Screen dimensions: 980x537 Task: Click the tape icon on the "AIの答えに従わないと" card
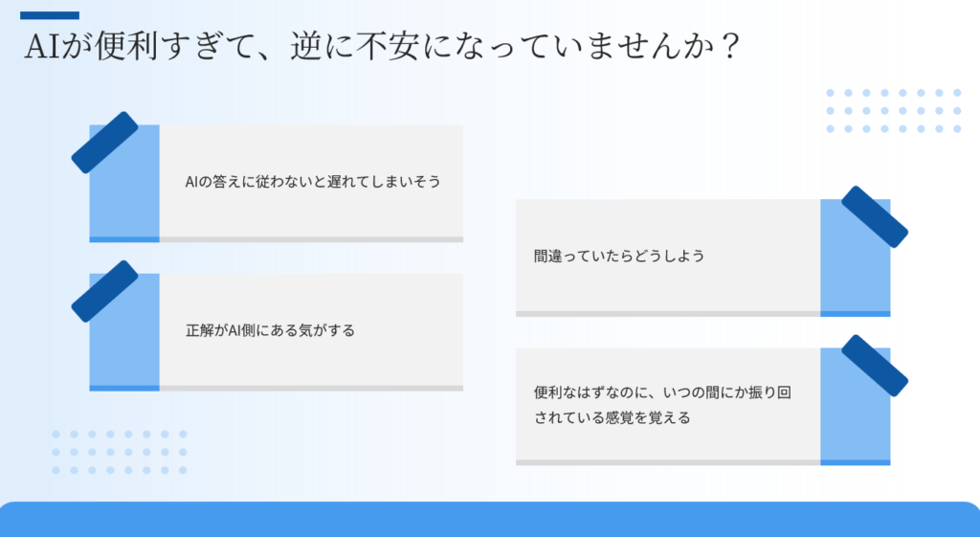pos(105,143)
